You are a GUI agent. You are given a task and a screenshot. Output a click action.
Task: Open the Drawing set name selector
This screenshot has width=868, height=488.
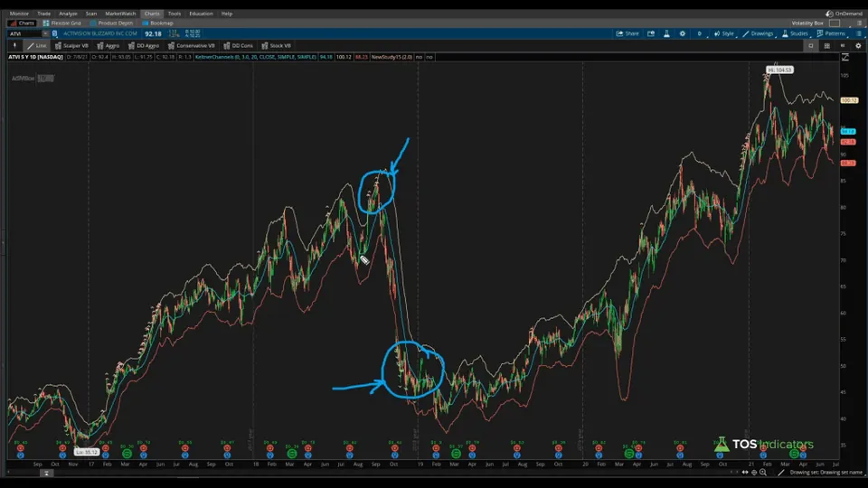pyautogui.click(x=826, y=473)
